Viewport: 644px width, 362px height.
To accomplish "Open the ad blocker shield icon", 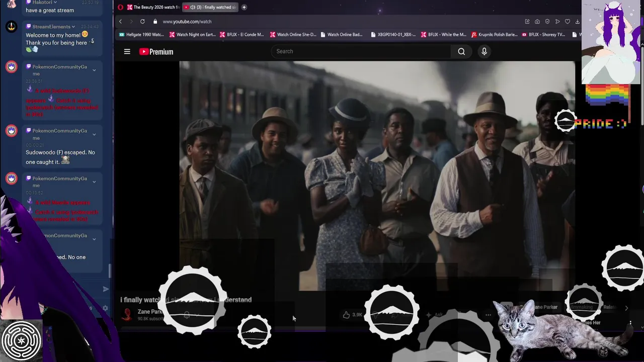I will 547,22.
